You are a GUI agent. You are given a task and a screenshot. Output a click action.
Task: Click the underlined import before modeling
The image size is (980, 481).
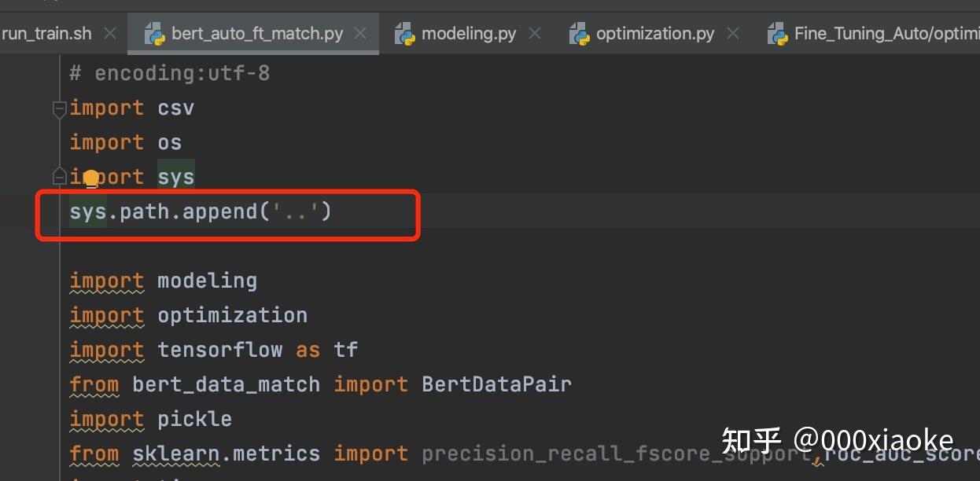[106, 281]
